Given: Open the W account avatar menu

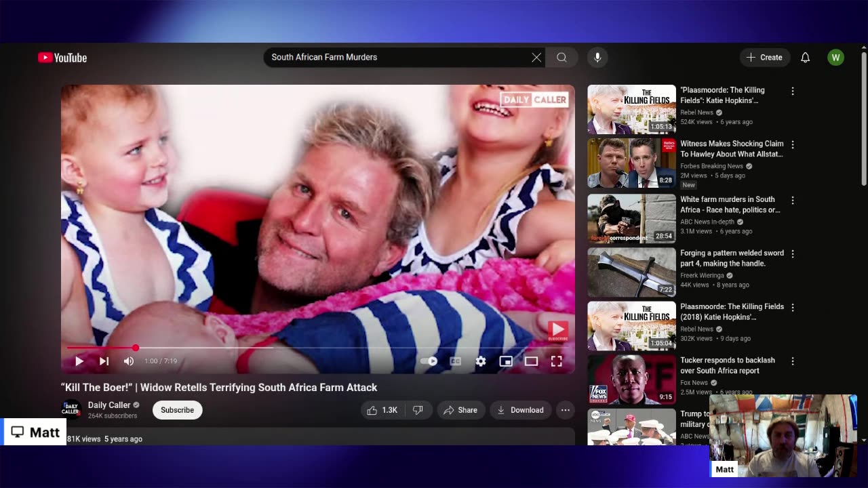Looking at the screenshot, I should [835, 58].
